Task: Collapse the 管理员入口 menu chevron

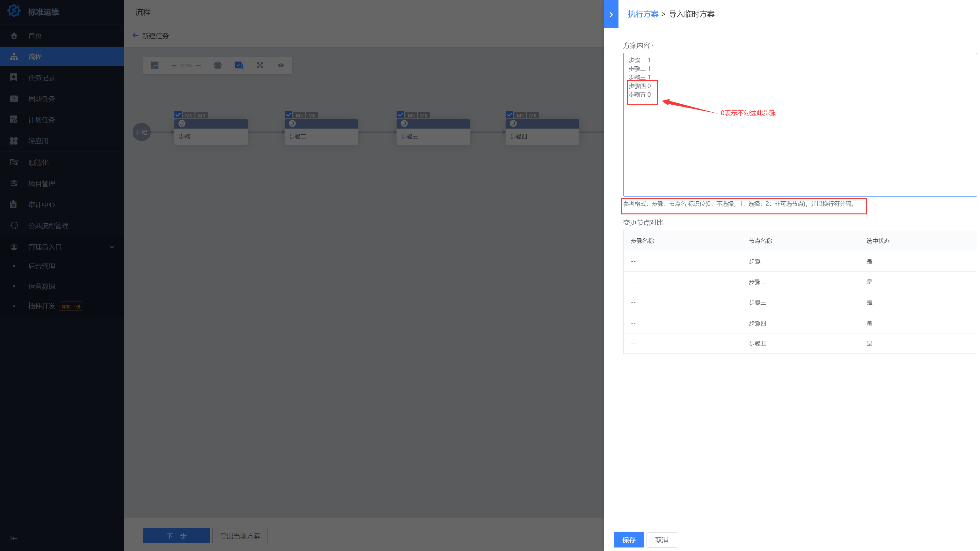Action: (112, 247)
